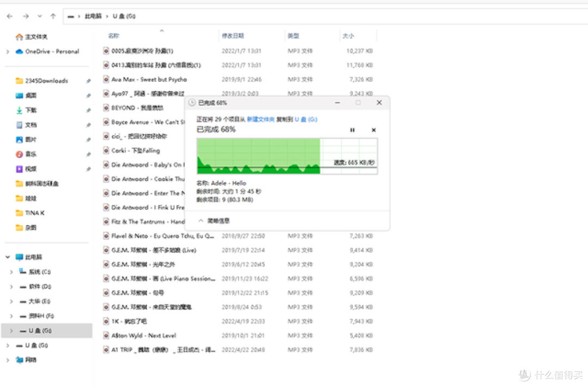The height and width of the screenshot is (387, 588).
Task: Select file Flavel & Neto - Eu Quero Tchu
Action: [163, 236]
